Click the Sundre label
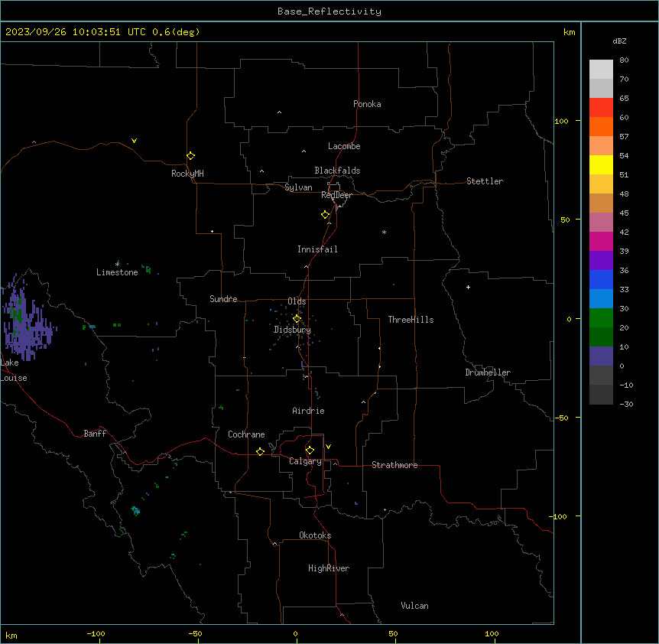 pos(223,299)
